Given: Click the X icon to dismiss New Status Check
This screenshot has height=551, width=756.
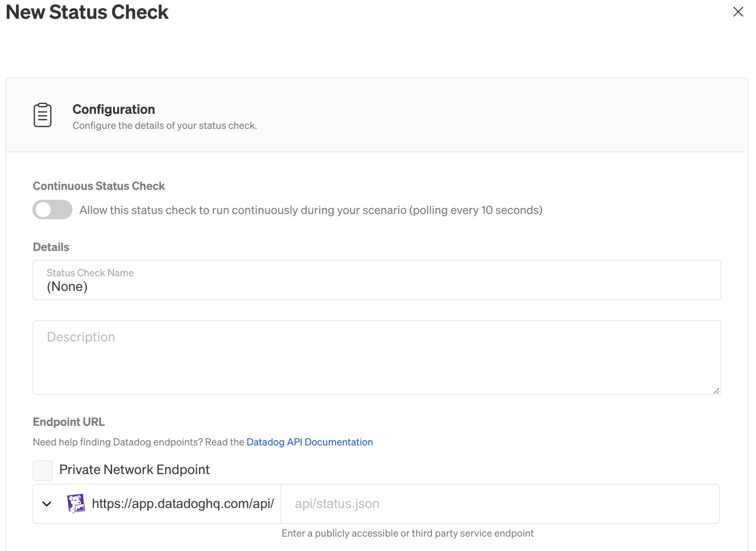Looking at the screenshot, I should pyautogui.click(x=738, y=12).
